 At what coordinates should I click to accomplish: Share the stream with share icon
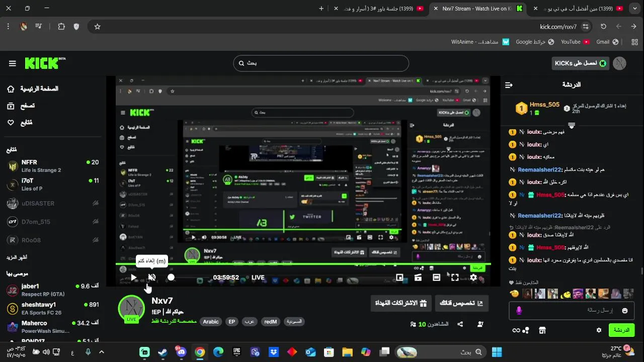click(x=460, y=324)
